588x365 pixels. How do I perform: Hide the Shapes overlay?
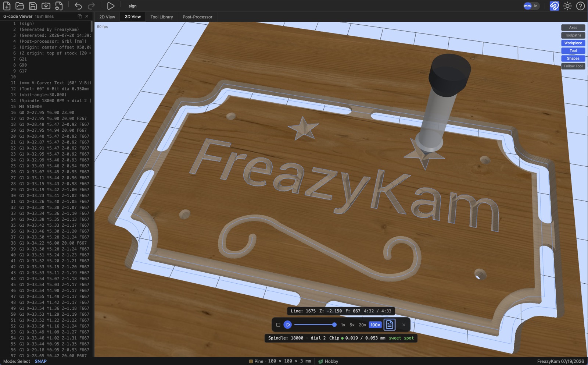(x=573, y=59)
